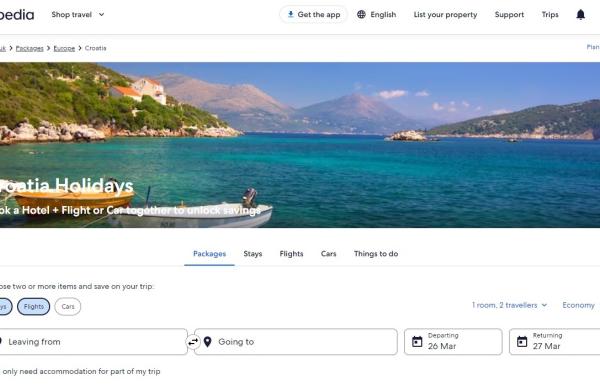The height and width of the screenshot is (385, 600).
Task: Open the Economy cabin class dropdown
Action: tap(580, 305)
